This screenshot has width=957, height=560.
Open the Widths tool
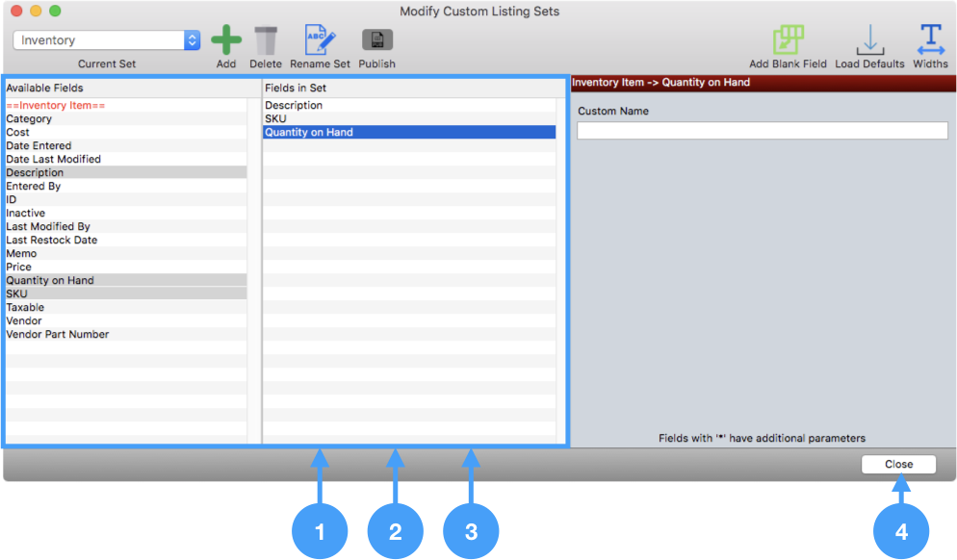point(930,40)
